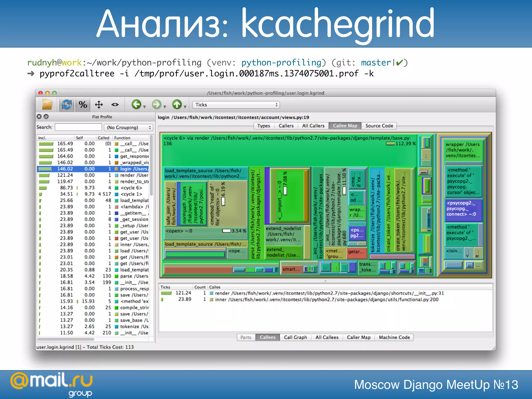Sort by the Self column header
Image resolution: width=532 pixels, height=399 pixels.
click(85, 138)
